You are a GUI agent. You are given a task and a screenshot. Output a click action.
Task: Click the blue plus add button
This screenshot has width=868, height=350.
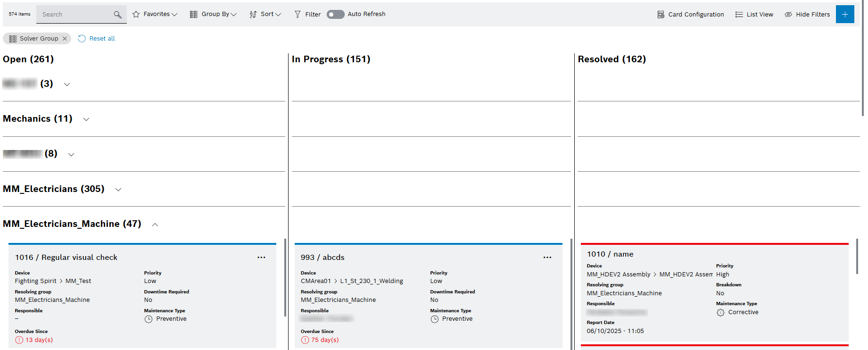pos(844,15)
